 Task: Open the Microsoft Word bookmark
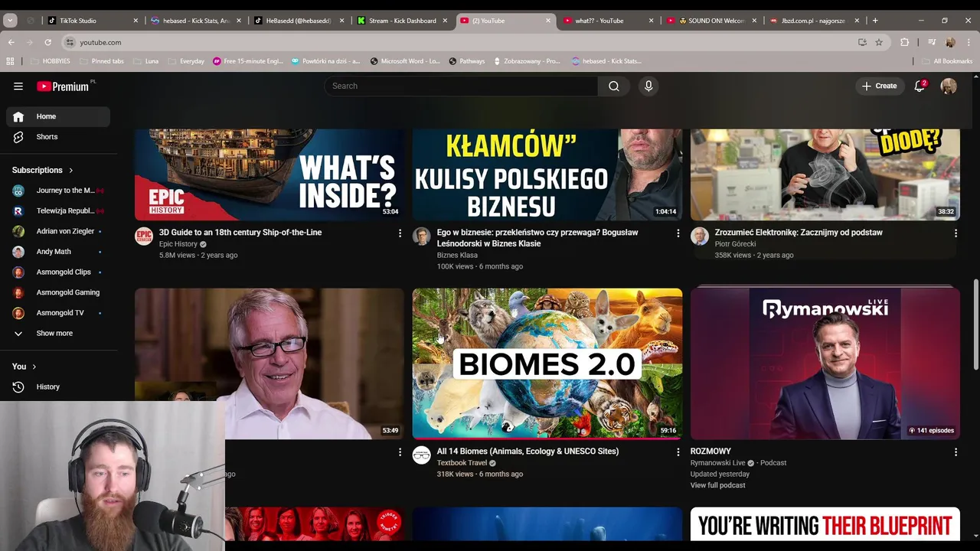pyautogui.click(x=405, y=61)
